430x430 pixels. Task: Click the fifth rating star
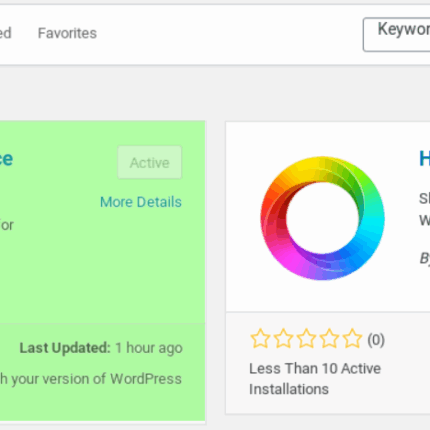[x=352, y=339]
